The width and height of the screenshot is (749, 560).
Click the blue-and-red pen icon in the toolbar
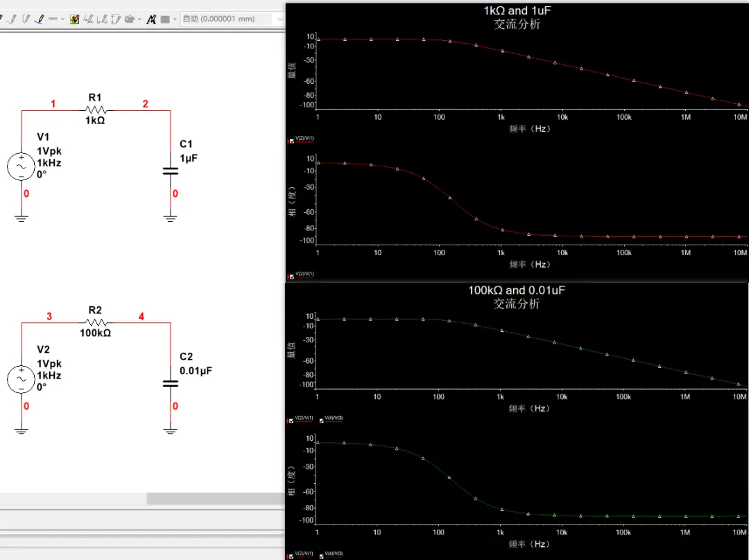coord(40,19)
